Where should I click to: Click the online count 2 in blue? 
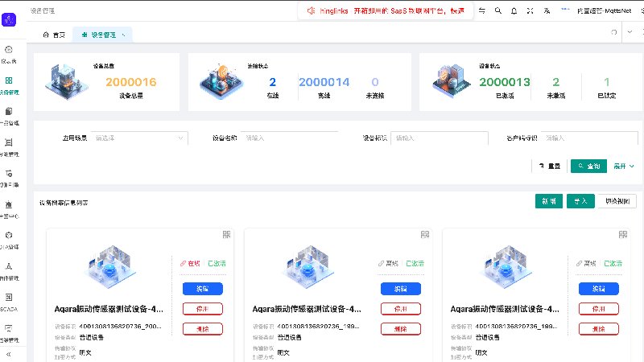pos(272,82)
